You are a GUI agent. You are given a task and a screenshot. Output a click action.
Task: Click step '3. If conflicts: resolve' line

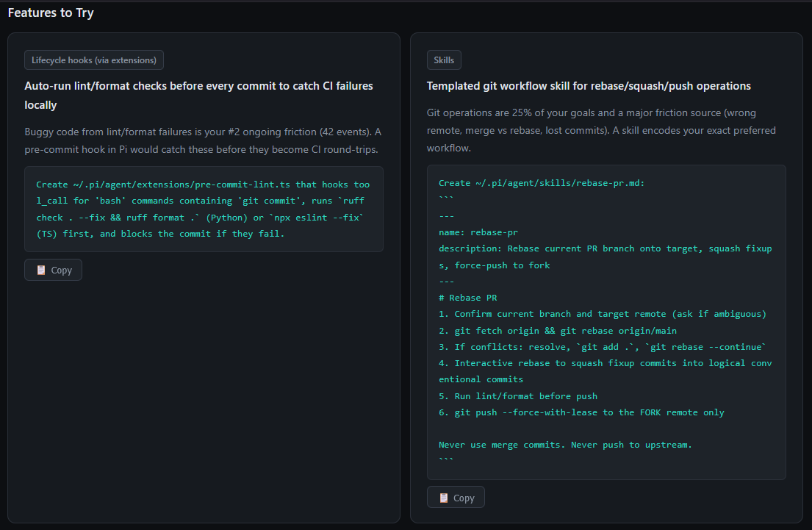coord(603,347)
